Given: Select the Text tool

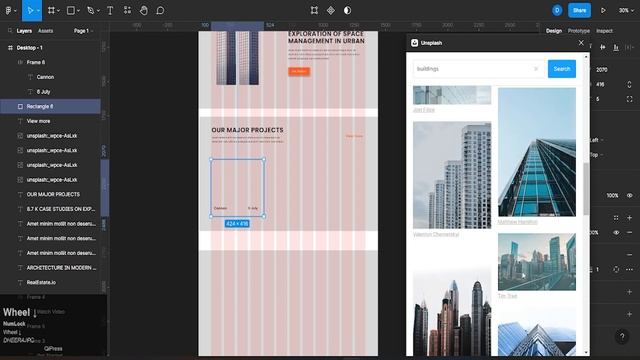Looking at the screenshot, I should coord(110,11).
